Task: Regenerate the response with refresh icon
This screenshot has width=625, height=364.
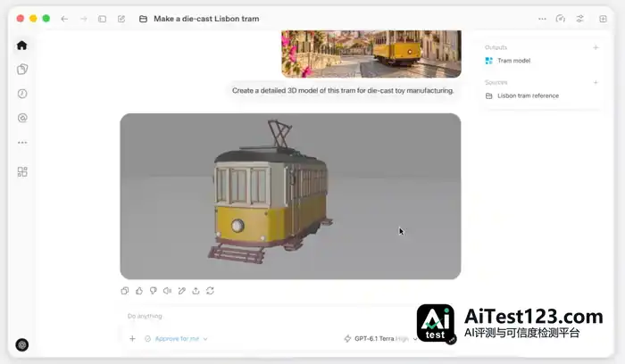Action: [x=210, y=291]
